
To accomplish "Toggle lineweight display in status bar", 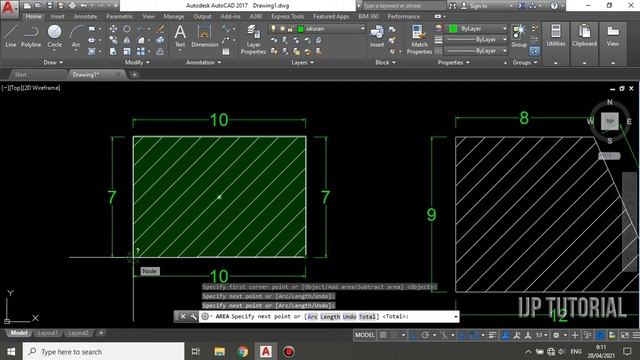I will [493, 335].
